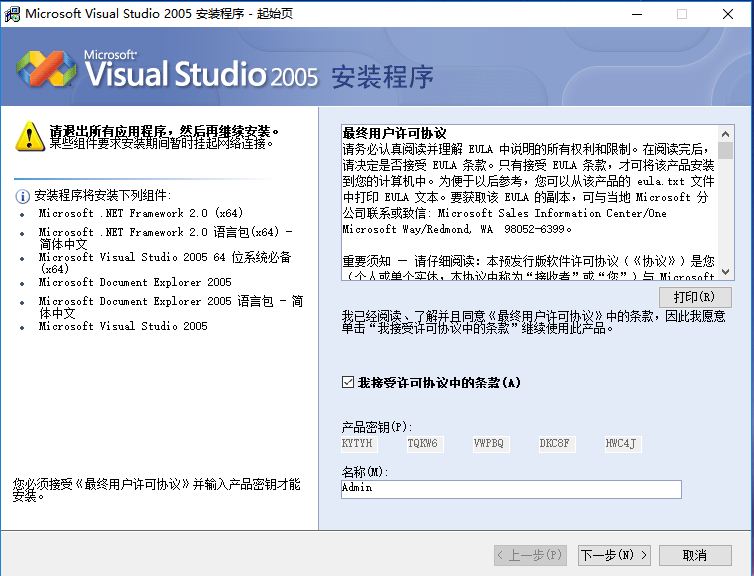Image resolution: width=754 pixels, height=576 pixels.
Task: Click list item .NET Framework 2.0 语言包(x64) - 简体中文
Action: pos(165,238)
